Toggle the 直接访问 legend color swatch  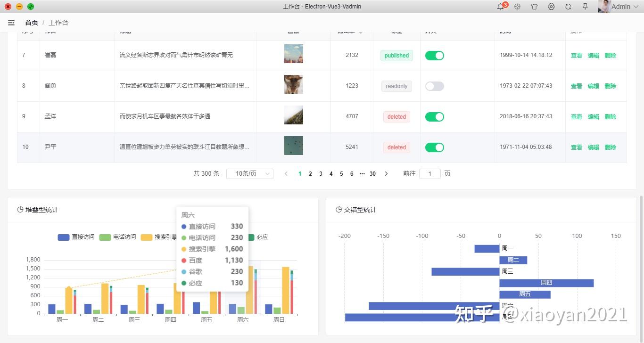point(64,237)
